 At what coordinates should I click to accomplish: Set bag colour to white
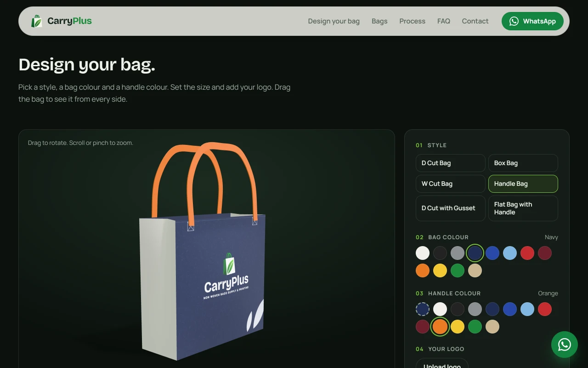423,253
